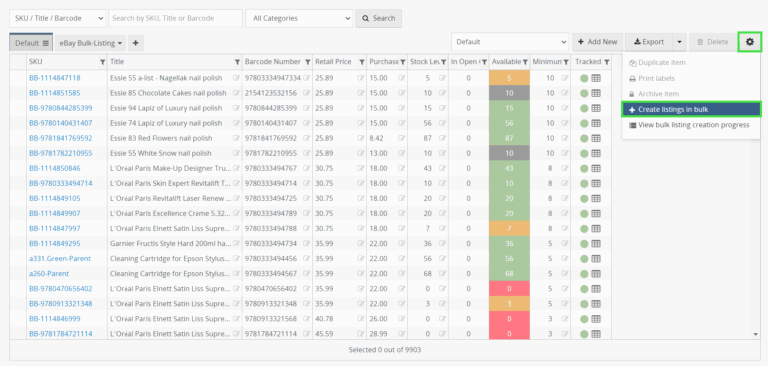The image size is (768, 366).
Task: Edit barcode of Essie 85 Chocolate Cakes
Action: 307,93
